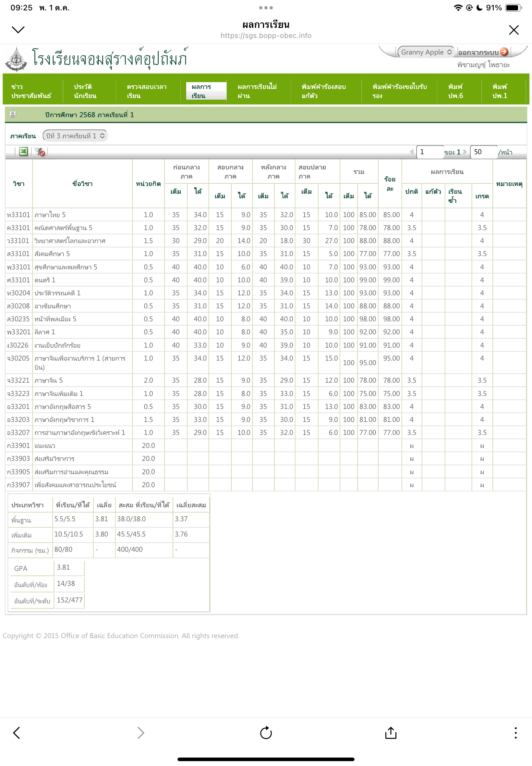Click the ออกจากระบบ logout link
532x766 pixels.
478,52
